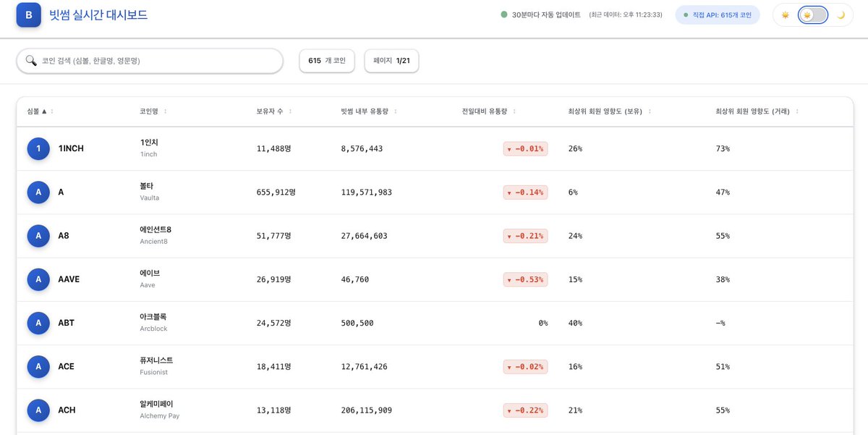Screen dimensions: 868x435
Task: Click the 30분마다 자동 업데이트 status text
Action: click(x=546, y=14)
